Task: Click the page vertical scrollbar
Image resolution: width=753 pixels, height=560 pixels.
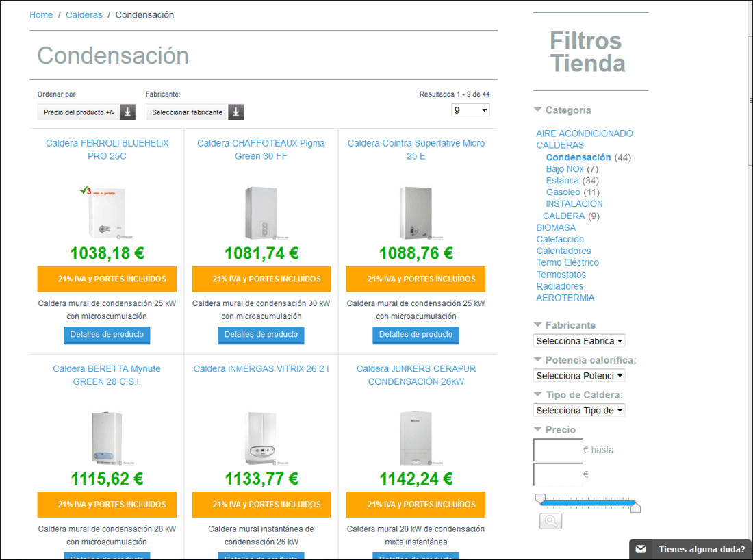Action: pos(750,101)
